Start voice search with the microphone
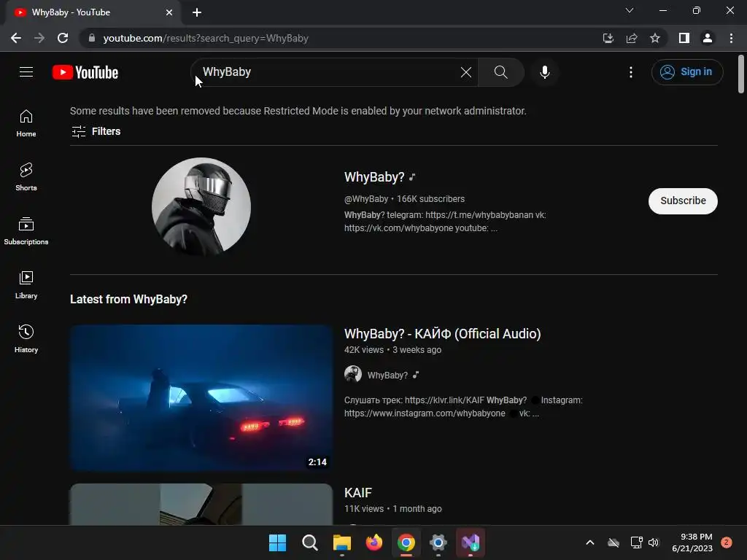 pos(544,72)
